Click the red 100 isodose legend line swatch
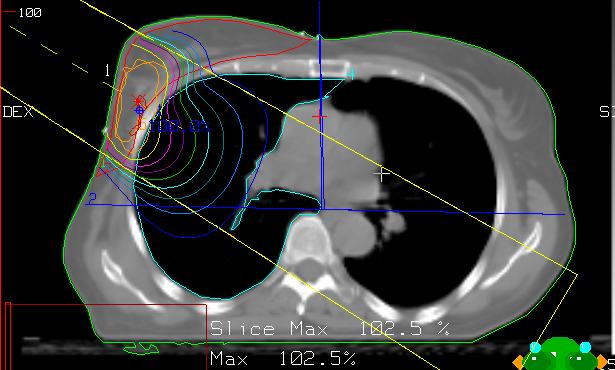The image size is (615, 370). (x=9, y=12)
